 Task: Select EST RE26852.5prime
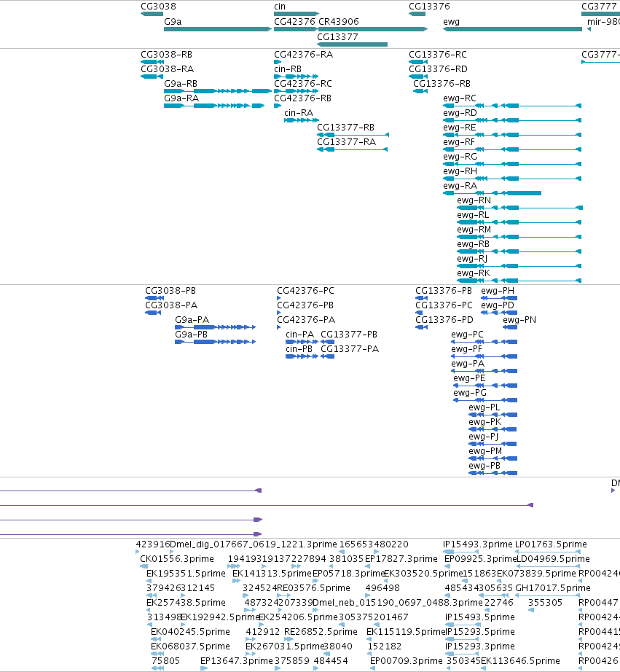(x=289, y=639)
